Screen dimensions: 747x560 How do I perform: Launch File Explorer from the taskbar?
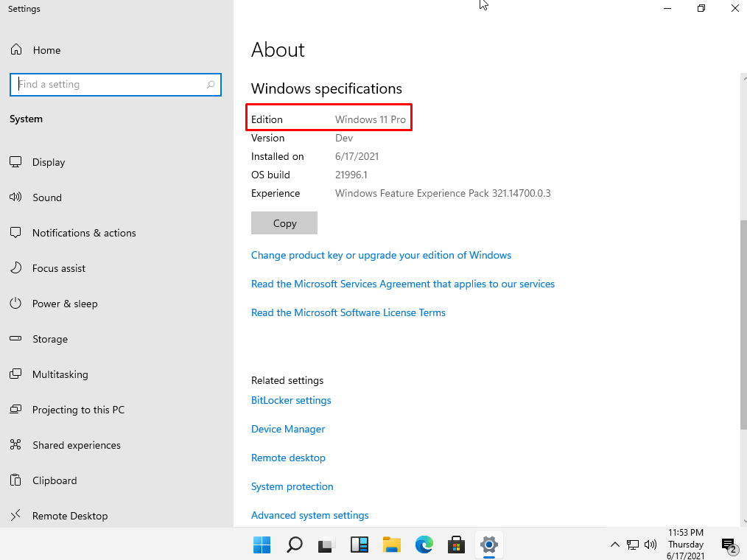[392, 545]
